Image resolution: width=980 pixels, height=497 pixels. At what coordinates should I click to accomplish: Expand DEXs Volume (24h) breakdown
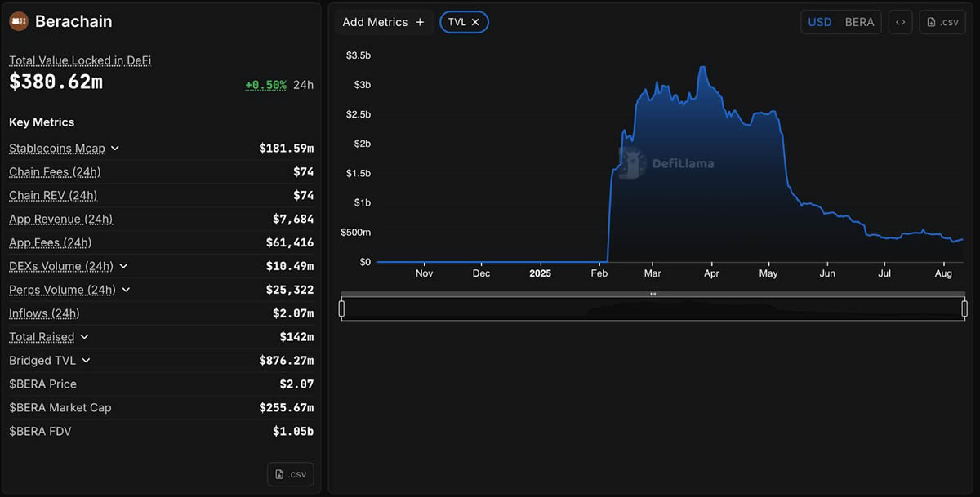[x=123, y=266]
